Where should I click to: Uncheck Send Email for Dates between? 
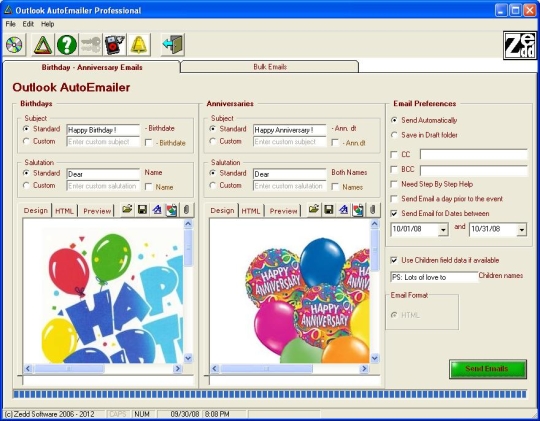[394, 214]
